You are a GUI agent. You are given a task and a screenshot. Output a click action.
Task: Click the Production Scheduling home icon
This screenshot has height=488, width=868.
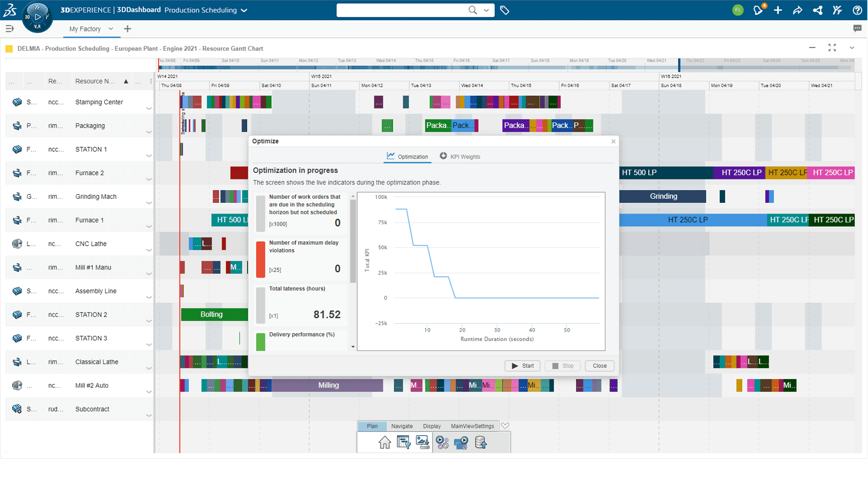click(x=384, y=442)
